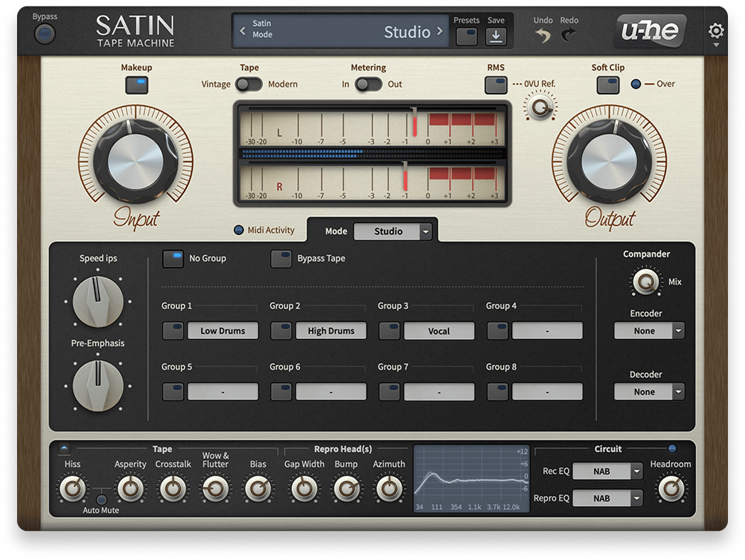Click the Save preset download icon
The height and width of the screenshot is (560, 745).
coord(495,37)
